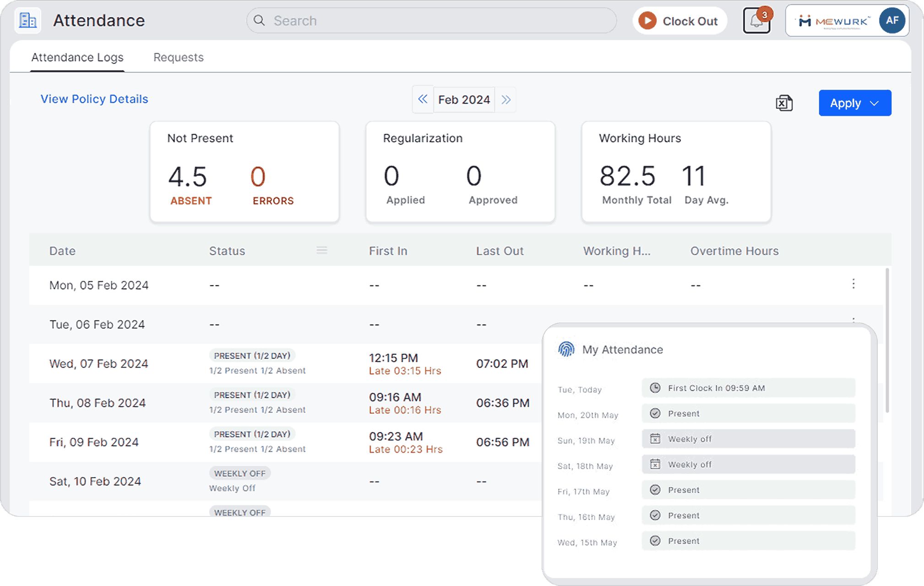924x586 pixels.
Task: Open the Feb 2024 month selector
Action: (464, 99)
